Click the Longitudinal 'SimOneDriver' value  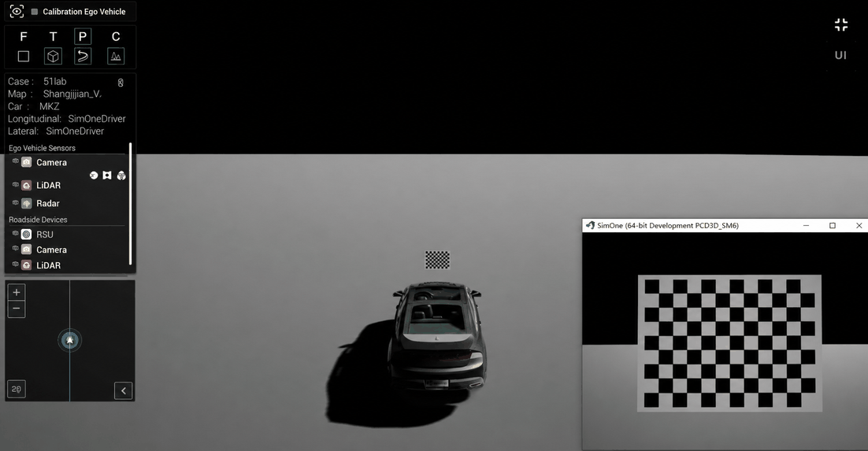point(97,118)
